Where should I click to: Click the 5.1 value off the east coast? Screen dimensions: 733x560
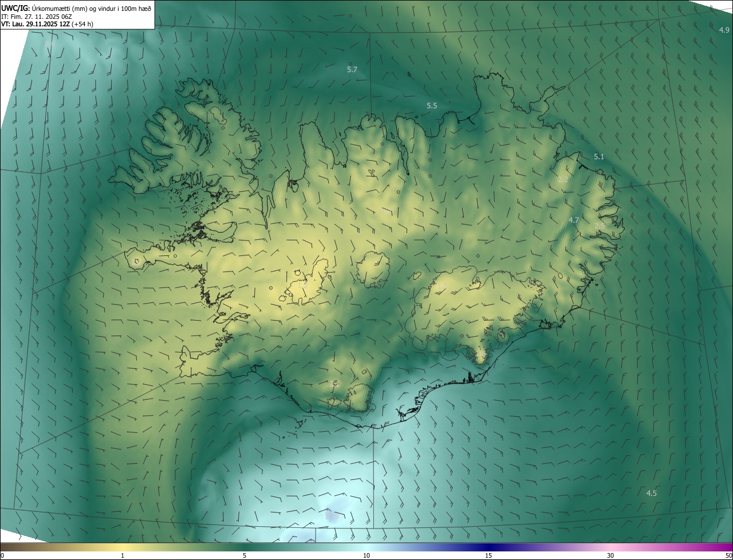point(599,156)
